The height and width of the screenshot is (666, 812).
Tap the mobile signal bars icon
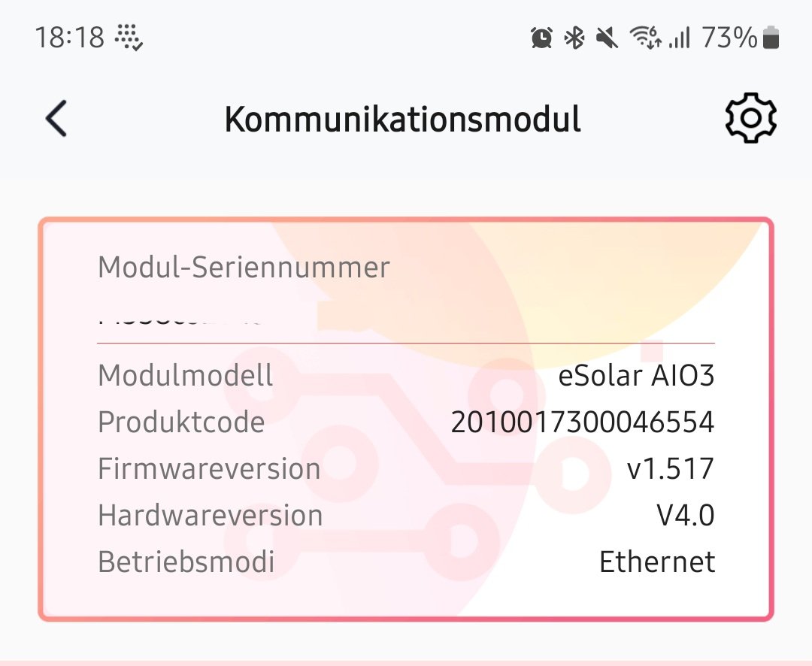pos(680,38)
